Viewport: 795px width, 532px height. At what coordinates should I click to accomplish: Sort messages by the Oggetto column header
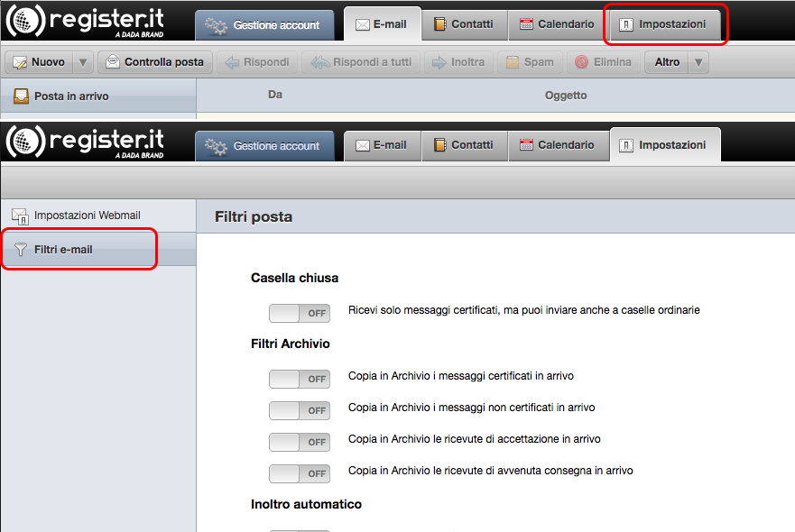(566, 95)
